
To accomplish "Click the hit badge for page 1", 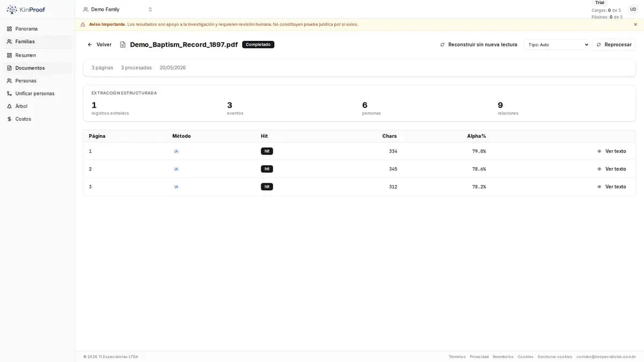I will point(267,151).
